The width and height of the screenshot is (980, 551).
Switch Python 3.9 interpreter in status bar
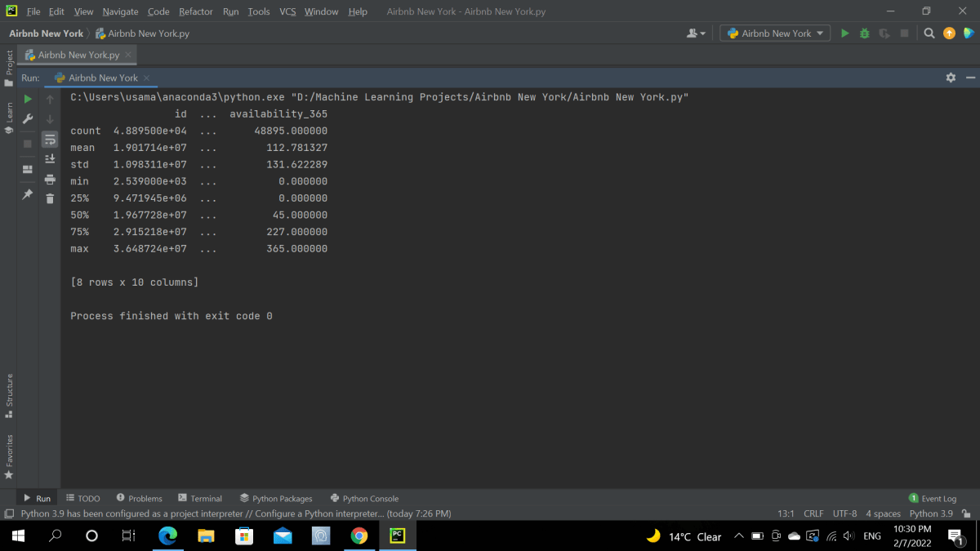[931, 513]
